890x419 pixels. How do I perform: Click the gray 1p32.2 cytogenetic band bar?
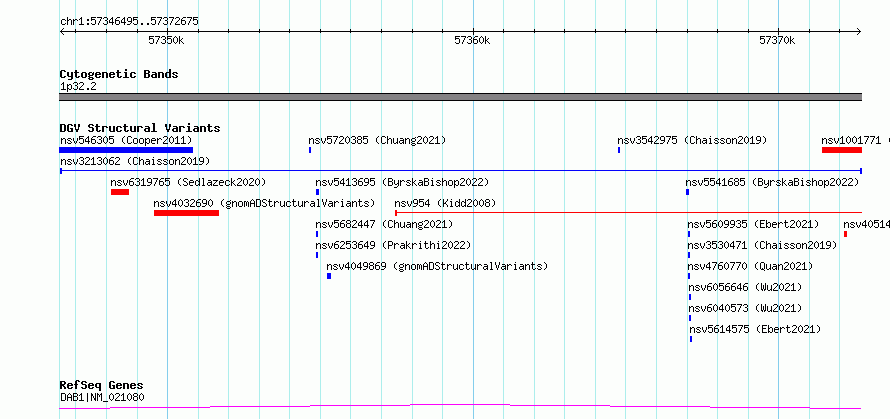point(461,97)
